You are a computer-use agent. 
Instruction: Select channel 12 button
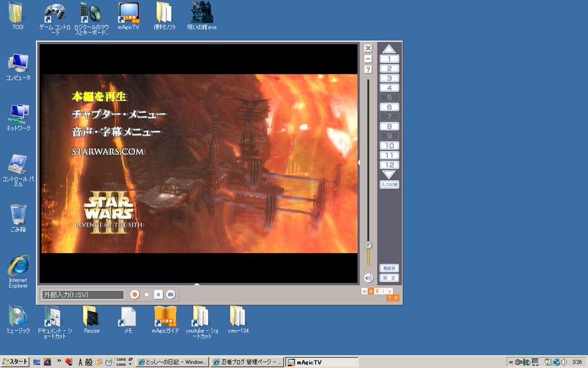pyautogui.click(x=389, y=165)
